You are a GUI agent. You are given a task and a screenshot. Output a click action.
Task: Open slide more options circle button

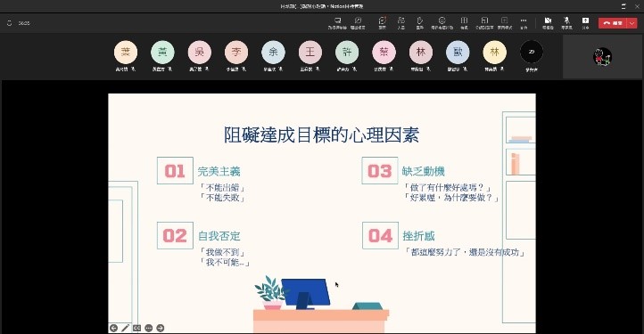coord(149,328)
